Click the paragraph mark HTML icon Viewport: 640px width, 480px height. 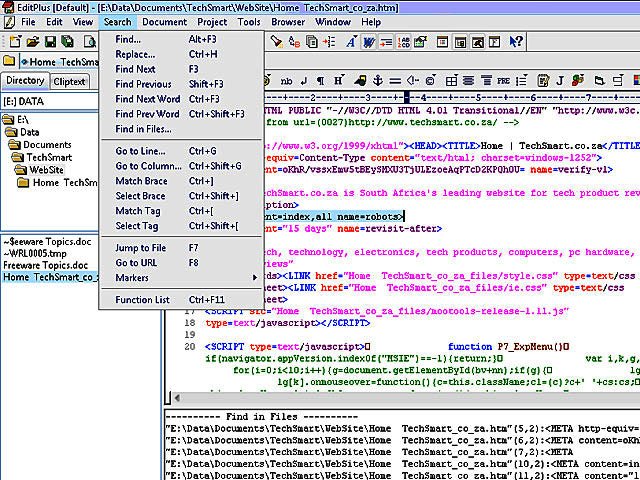coord(321,81)
